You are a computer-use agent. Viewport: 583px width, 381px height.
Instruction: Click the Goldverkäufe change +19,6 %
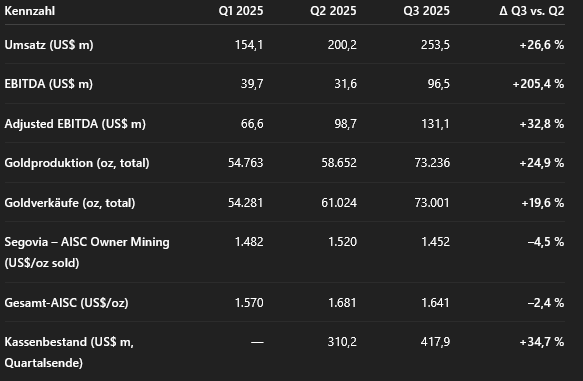pyautogui.click(x=543, y=203)
